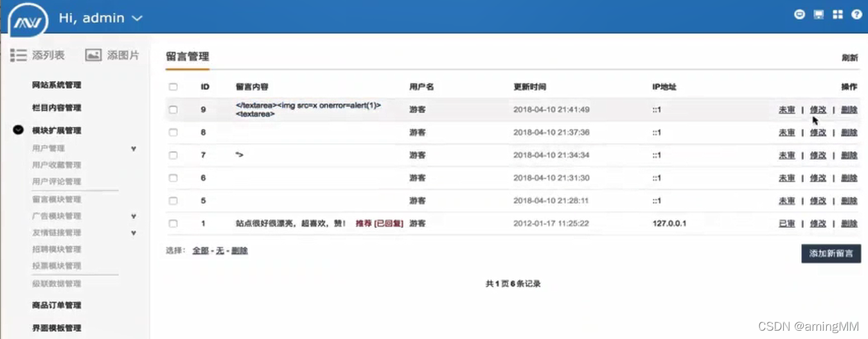Viewport: 868px width, 339px height.
Task: Click 未审 for message ID 8
Action: [x=787, y=132]
